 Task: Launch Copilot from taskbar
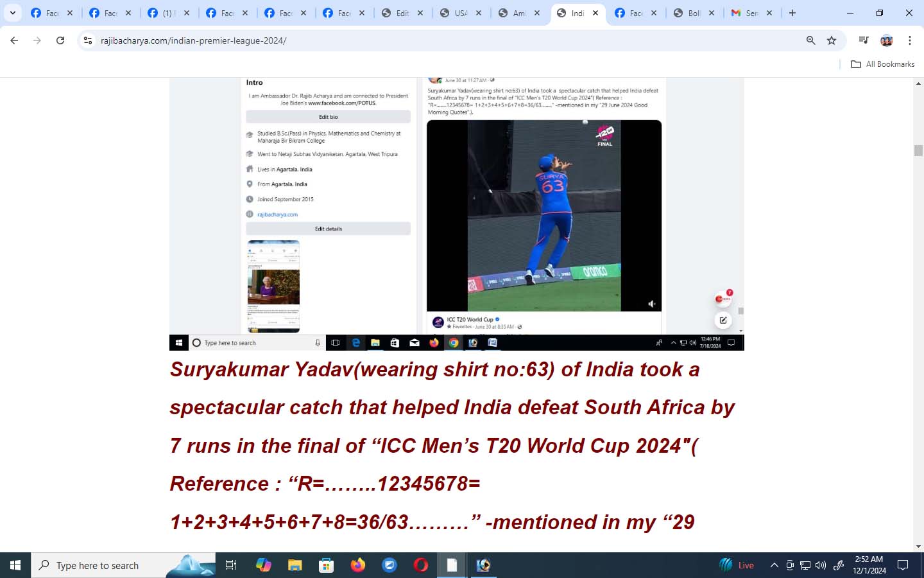point(263,565)
